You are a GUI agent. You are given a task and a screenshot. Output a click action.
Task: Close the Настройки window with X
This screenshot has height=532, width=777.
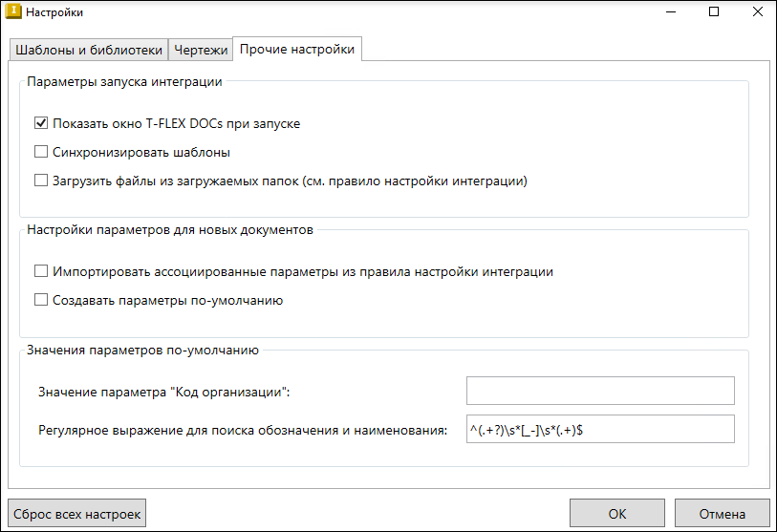pyautogui.click(x=757, y=11)
